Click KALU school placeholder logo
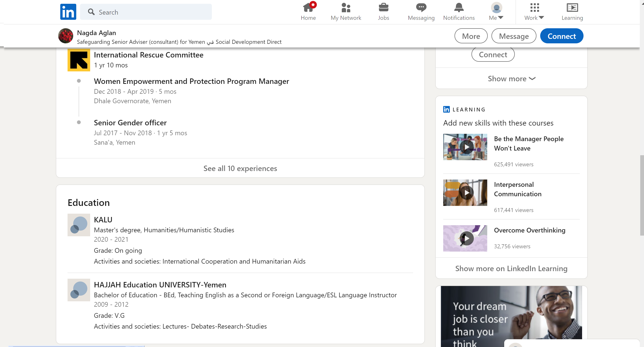The width and height of the screenshot is (644, 347). tap(79, 225)
